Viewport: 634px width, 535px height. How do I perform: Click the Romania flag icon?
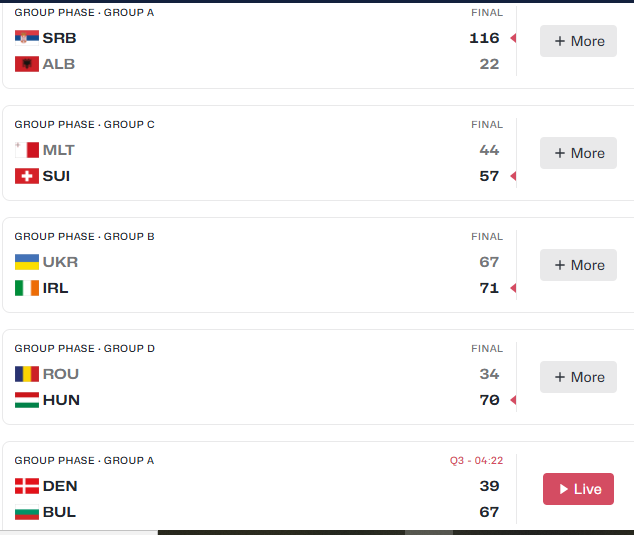click(x=27, y=374)
